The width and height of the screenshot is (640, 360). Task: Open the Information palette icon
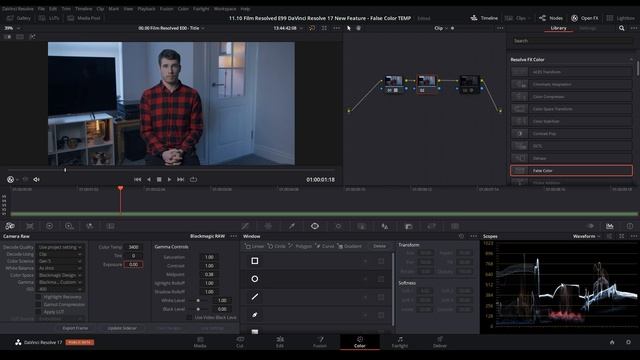(630, 226)
